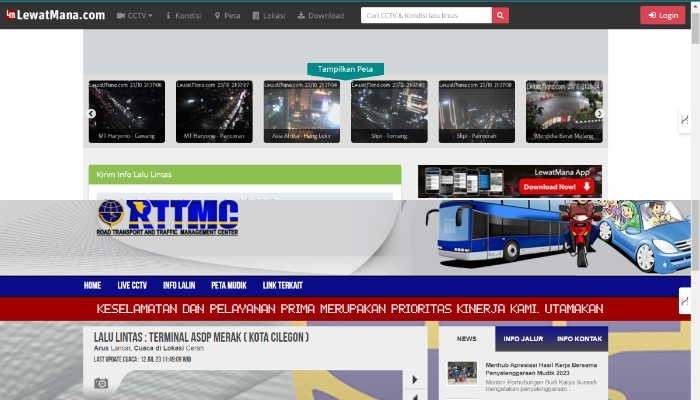Screen dimensions: 700x400
Task: Open Slipi - Tomang CCTV thumbnail
Action: (x=389, y=112)
